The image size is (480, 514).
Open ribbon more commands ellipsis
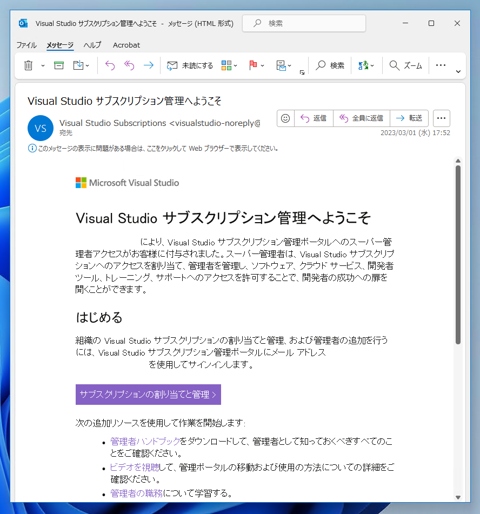pyautogui.click(x=441, y=65)
